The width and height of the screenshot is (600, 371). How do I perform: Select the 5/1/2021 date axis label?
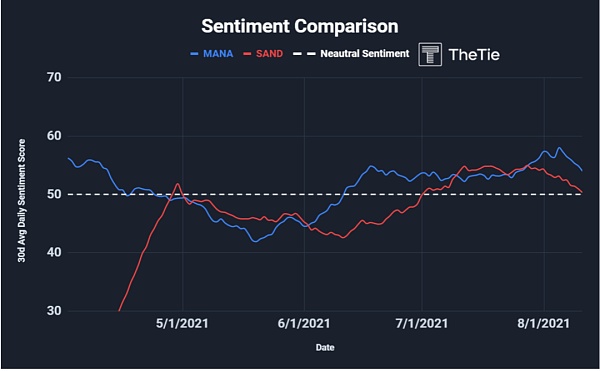click(x=182, y=324)
